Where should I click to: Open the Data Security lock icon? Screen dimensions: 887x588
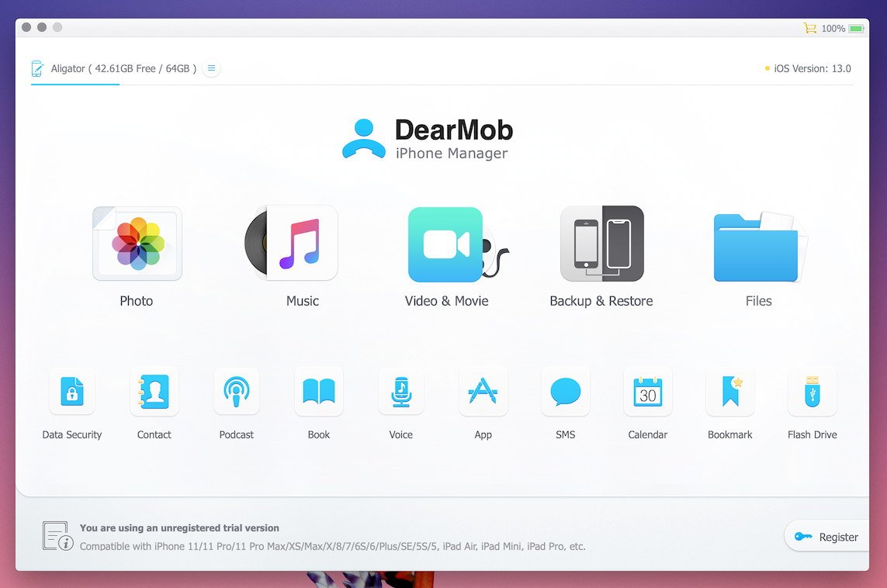pyautogui.click(x=72, y=391)
